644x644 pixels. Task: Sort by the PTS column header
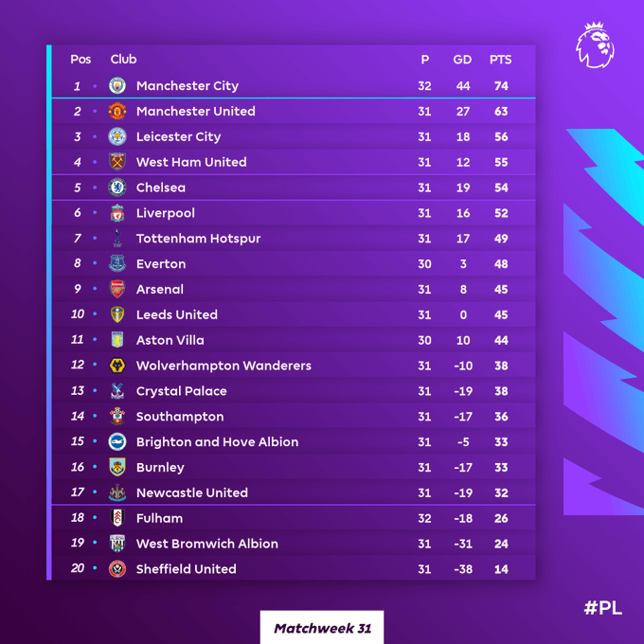click(x=500, y=60)
